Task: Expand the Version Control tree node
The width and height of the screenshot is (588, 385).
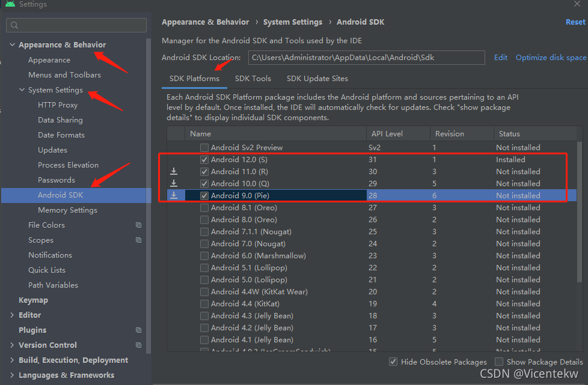Action: tap(12, 345)
